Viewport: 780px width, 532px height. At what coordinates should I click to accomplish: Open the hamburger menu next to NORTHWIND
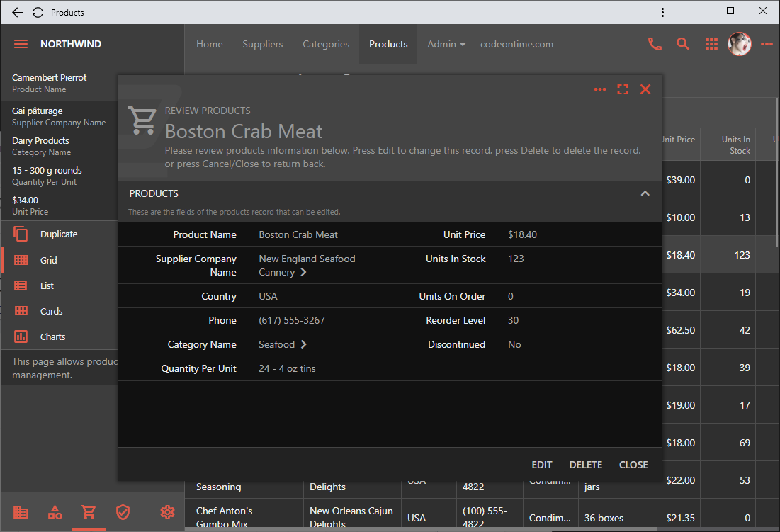coord(21,44)
